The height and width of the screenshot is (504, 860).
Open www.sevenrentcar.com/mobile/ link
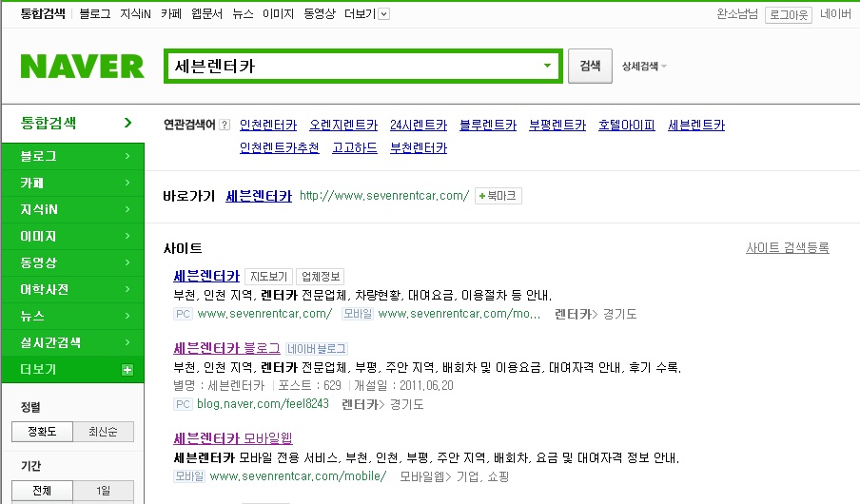(x=298, y=476)
